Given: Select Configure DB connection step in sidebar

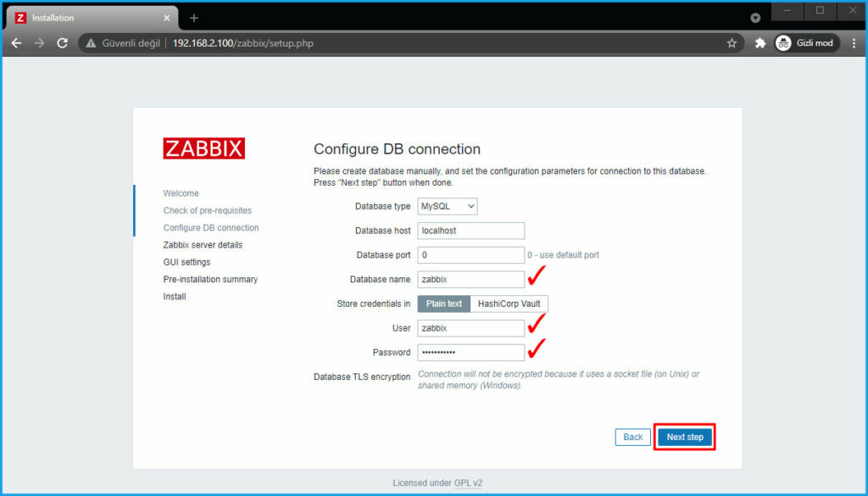Looking at the screenshot, I should 211,227.
